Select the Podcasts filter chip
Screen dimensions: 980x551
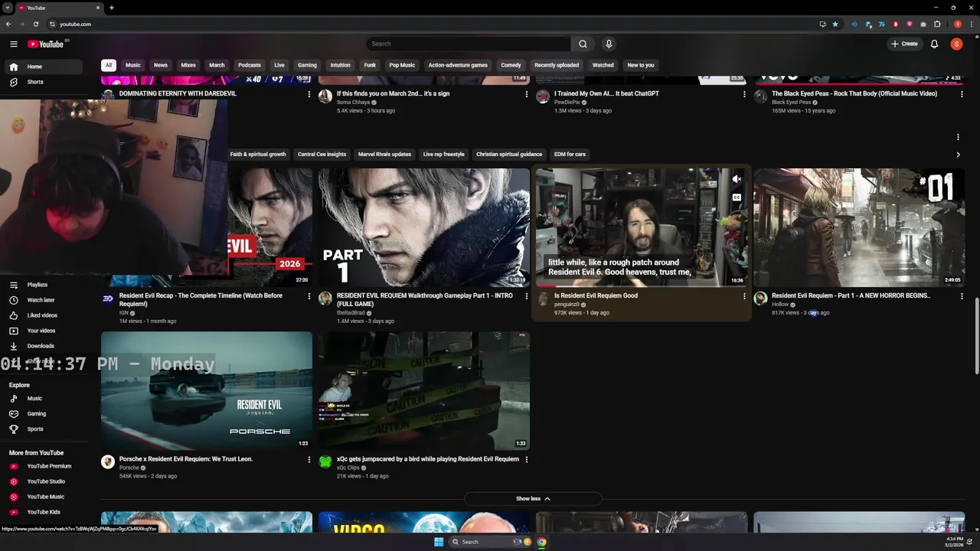pyautogui.click(x=250, y=65)
